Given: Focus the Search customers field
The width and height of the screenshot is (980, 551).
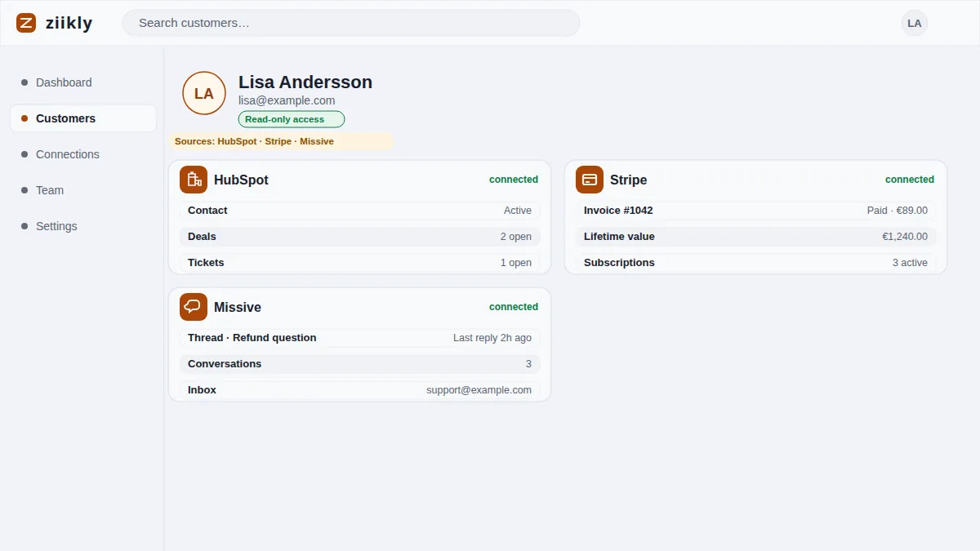Looking at the screenshot, I should pyautogui.click(x=351, y=23).
